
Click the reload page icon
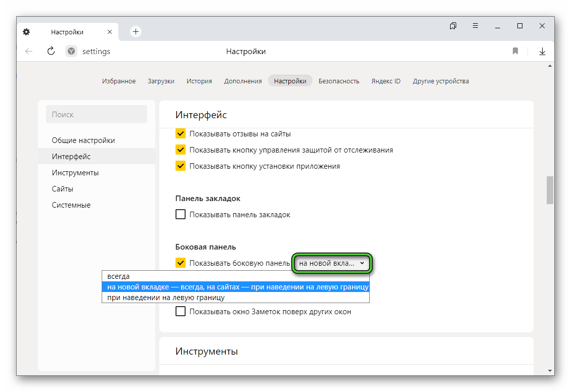point(51,51)
